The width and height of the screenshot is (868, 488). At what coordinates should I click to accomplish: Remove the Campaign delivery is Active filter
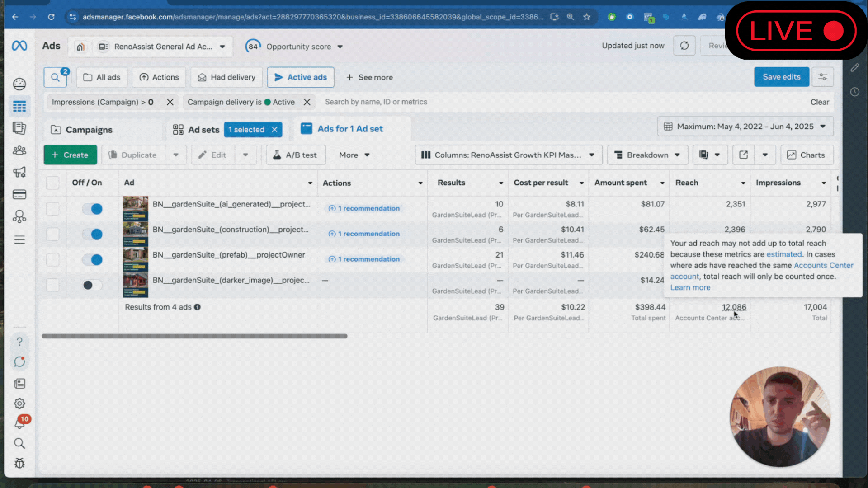point(307,102)
